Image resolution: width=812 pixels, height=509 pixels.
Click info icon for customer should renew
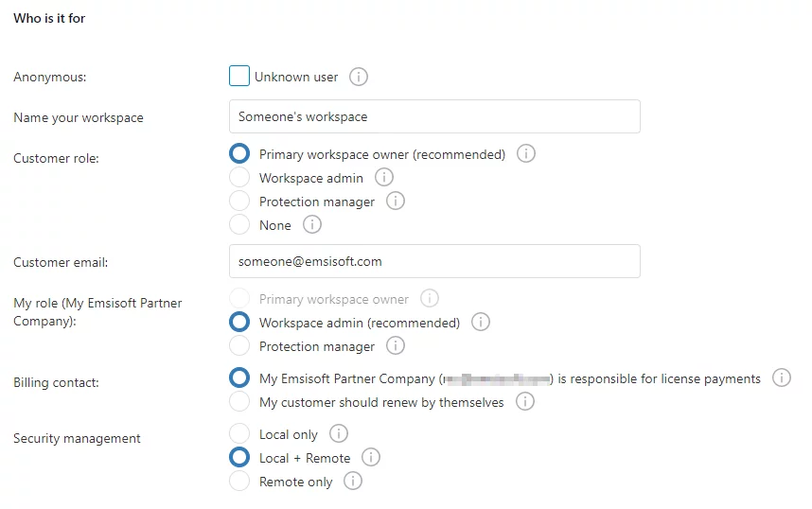coord(525,401)
